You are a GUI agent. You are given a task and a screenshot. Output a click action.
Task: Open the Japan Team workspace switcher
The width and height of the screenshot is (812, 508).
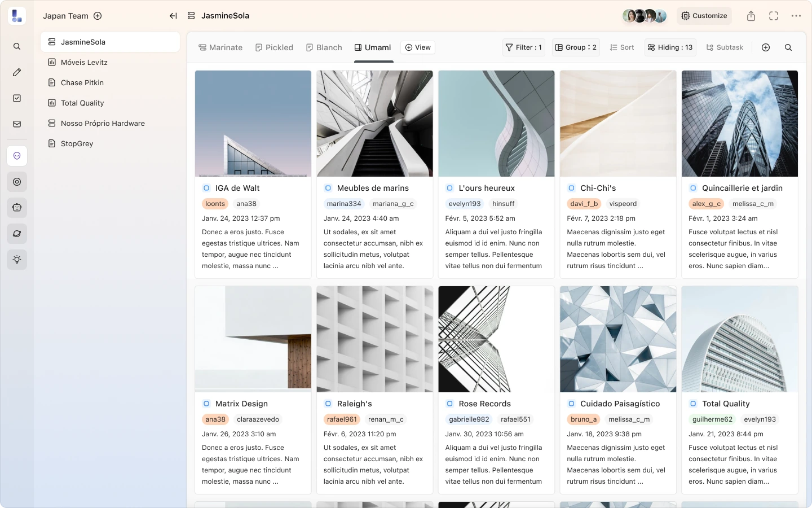click(x=66, y=16)
